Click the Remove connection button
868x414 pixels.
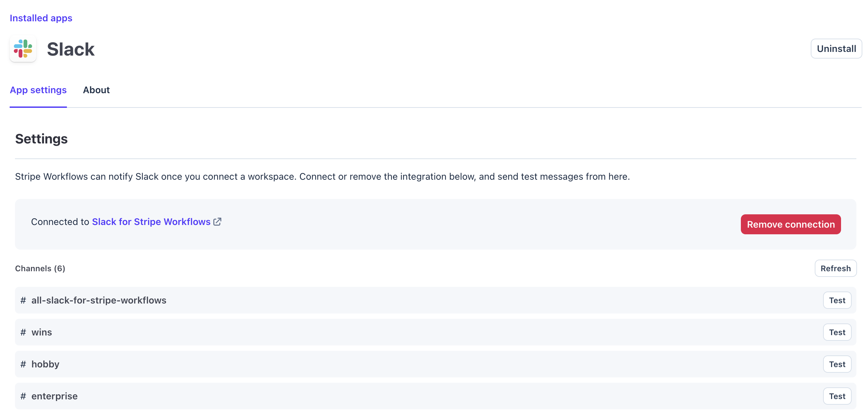[790, 224]
